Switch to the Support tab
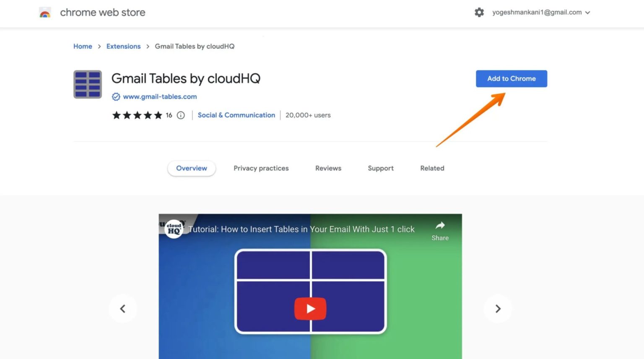The width and height of the screenshot is (644, 359). 380,168
